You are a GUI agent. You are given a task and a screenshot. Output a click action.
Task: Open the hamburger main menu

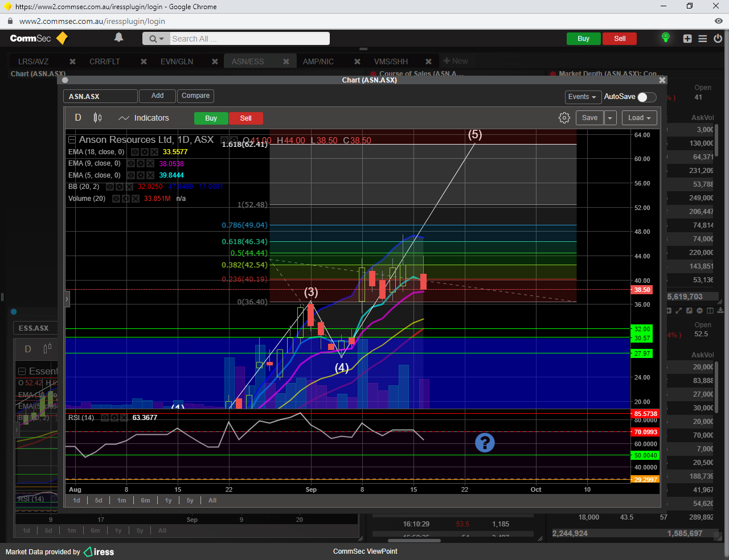click(703, 39)
